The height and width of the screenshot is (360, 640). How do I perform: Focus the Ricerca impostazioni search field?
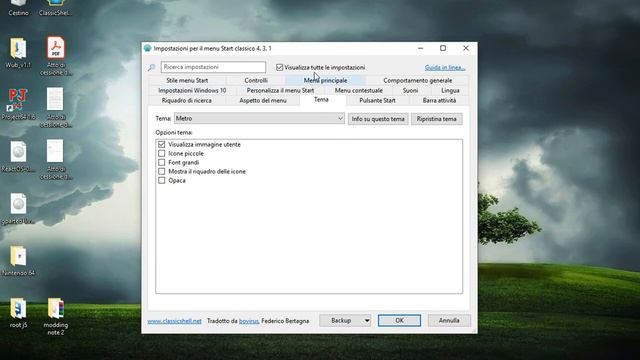(213, 67)
